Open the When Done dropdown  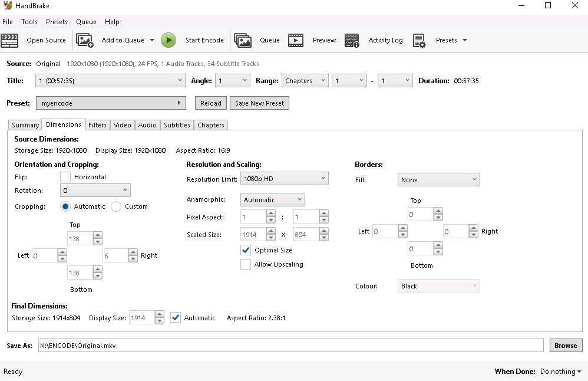tap(561, 372)
